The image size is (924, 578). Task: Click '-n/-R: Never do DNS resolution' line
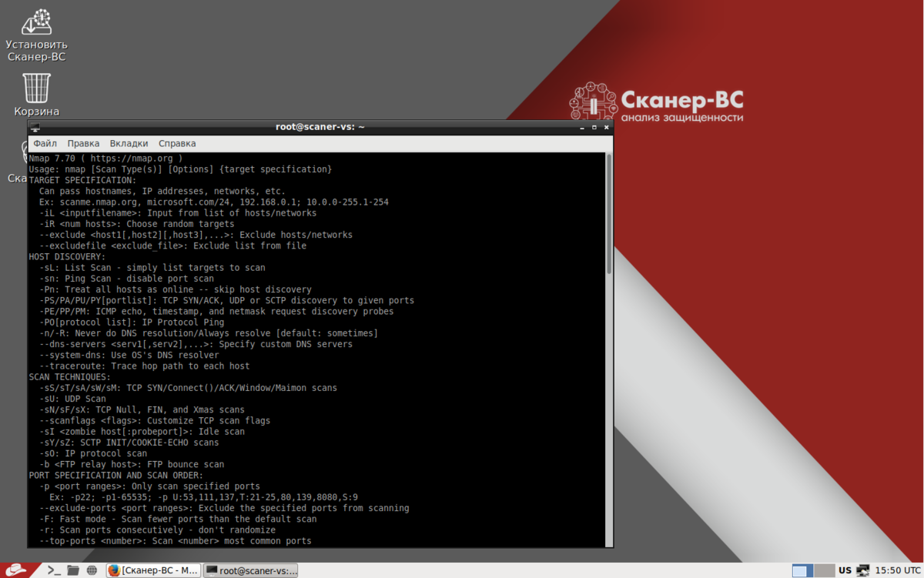pos(209,333)
